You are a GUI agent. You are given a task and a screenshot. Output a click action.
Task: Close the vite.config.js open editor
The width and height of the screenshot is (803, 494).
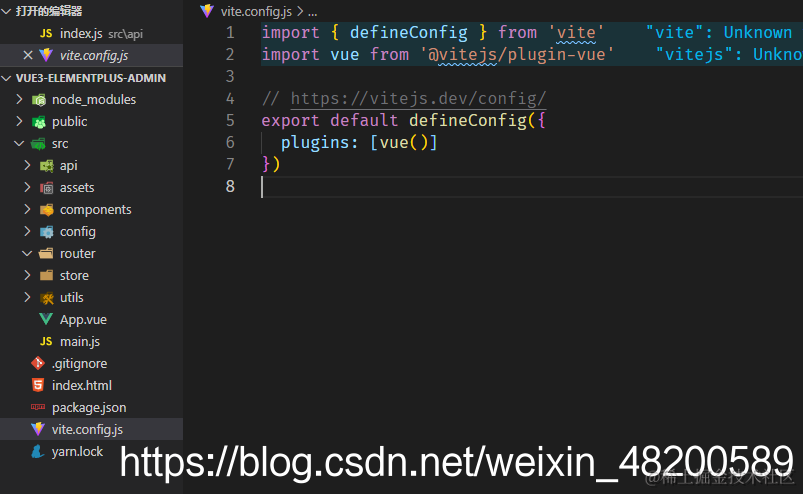coord(28,55)
